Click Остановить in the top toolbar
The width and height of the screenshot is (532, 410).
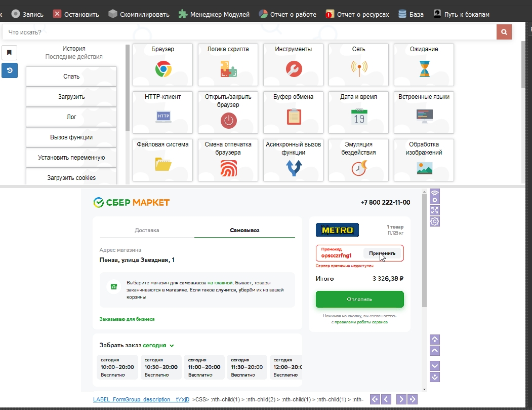(76, 14)
